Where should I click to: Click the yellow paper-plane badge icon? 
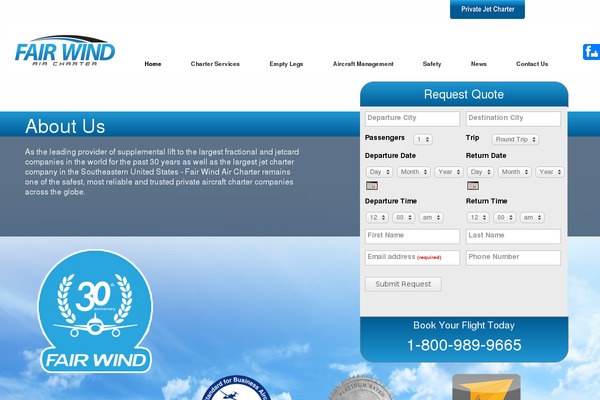tap(486, 387)
